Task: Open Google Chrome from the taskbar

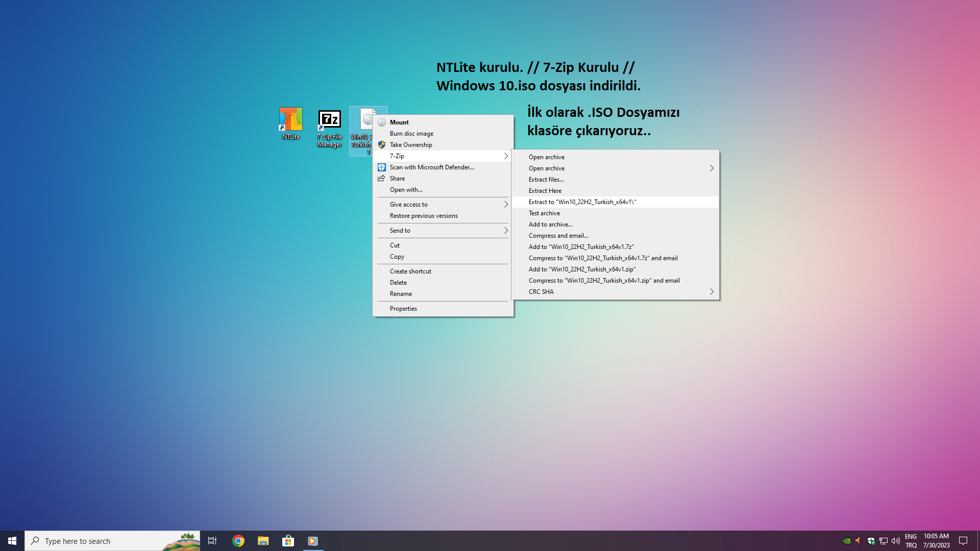Action: coord(238,541)
